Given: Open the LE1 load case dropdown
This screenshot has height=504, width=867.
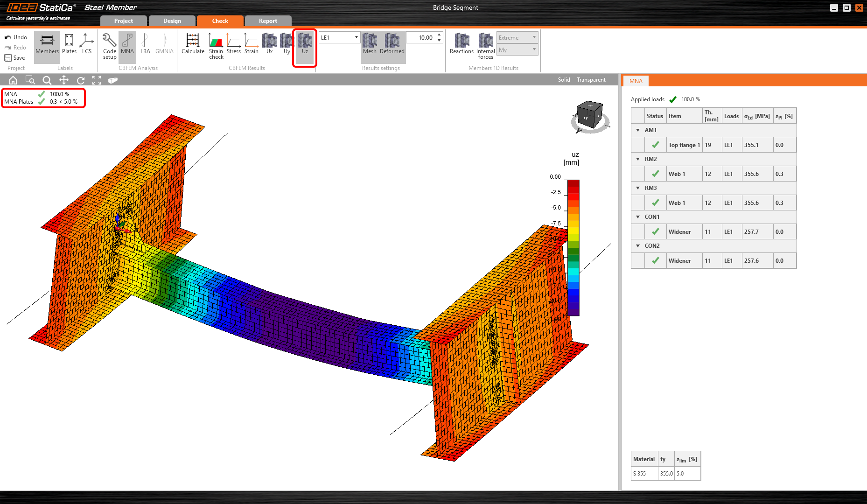Looking at the screenshot, I should (x=356, y=37).
